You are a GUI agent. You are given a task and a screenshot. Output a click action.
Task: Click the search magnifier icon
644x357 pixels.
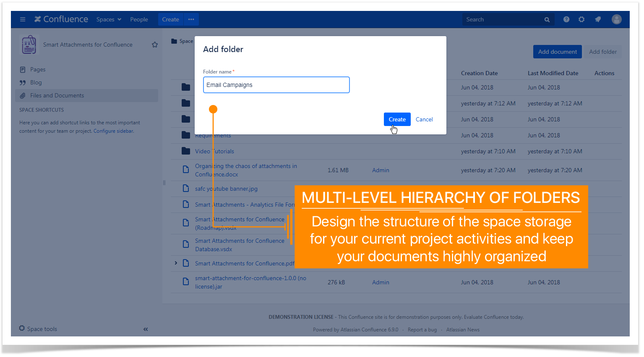pyautogui.click(x=547, y=20)
